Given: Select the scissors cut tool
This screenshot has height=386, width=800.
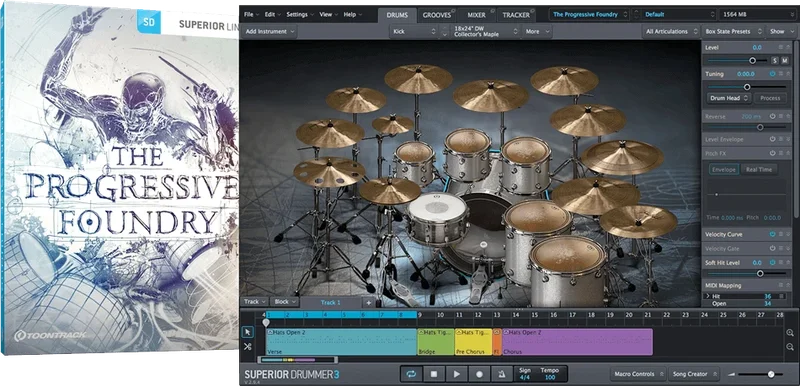Looking at the screenshot, I should click(x=247, y=347).
